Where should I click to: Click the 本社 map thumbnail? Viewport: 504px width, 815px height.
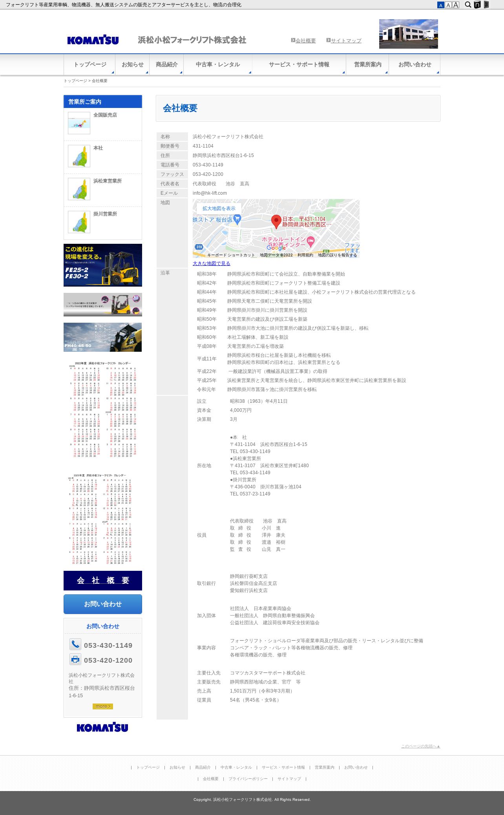coord(79,156)
